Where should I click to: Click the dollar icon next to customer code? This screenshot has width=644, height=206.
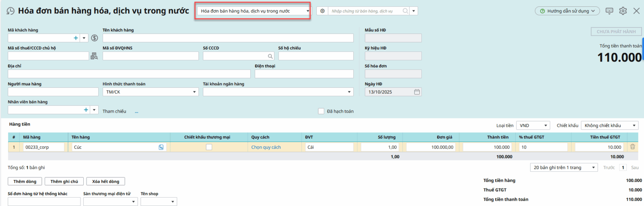pos(95,38)
